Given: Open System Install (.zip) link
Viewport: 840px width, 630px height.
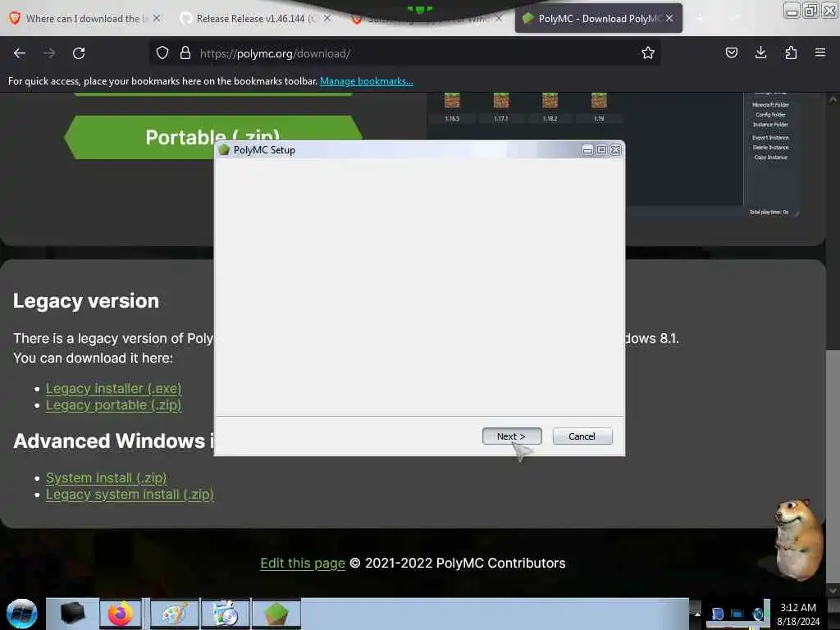Looking at the screenshot, I should point(106,478).
